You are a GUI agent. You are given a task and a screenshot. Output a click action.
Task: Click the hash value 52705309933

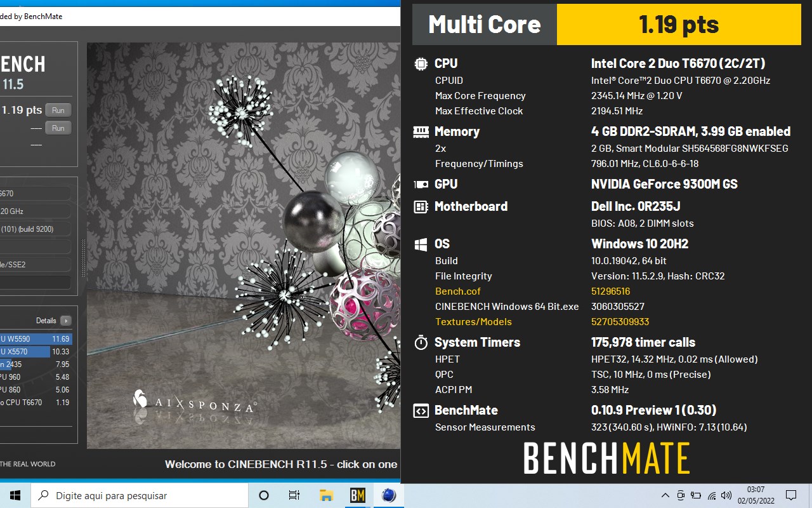pyautogui.click(x=620, y=322)
